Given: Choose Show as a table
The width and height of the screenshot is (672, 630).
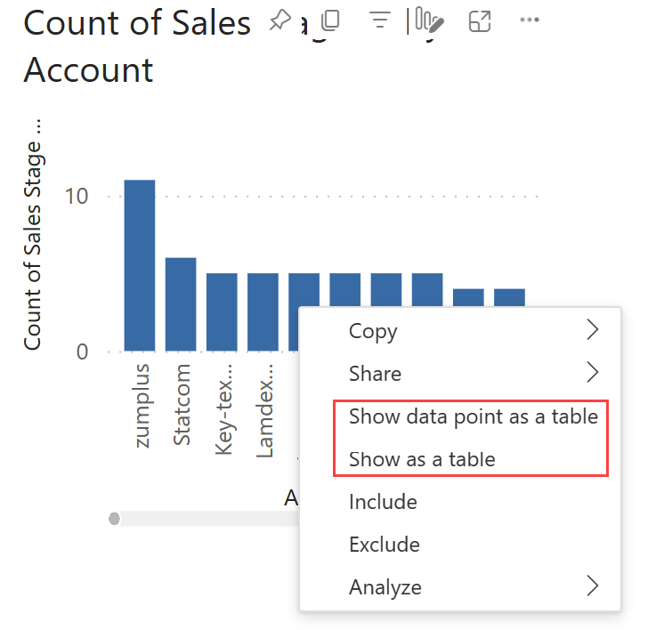Looking at the screenshot, I should (x=422, y=459).
